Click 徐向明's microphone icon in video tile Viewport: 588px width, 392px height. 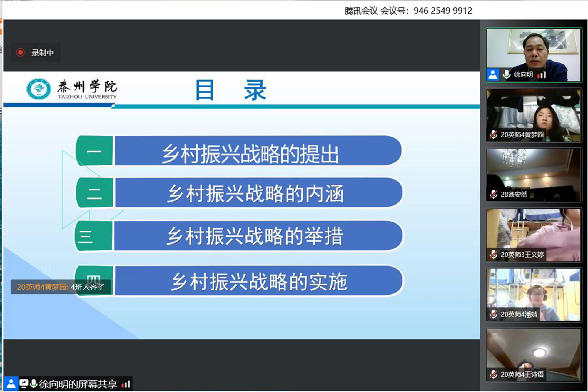pos(506,74)
